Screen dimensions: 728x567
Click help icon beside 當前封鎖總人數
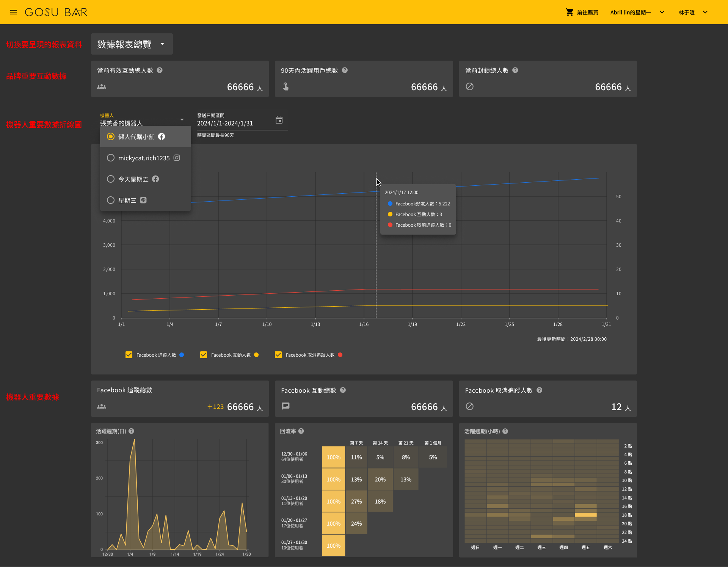tap(515, 70)
